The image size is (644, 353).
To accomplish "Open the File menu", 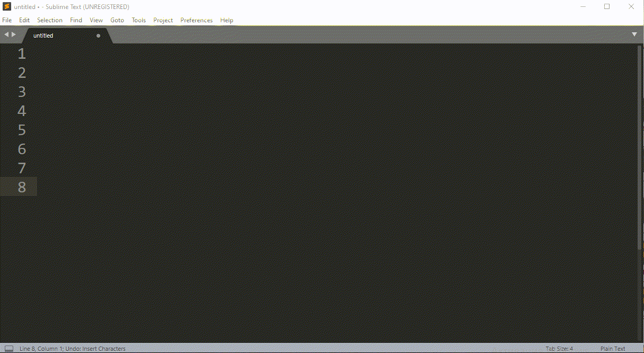I will [7, 20].
